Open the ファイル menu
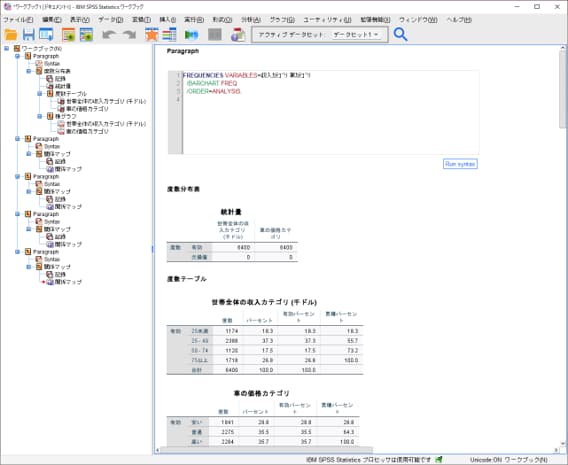 click(18, 20)
